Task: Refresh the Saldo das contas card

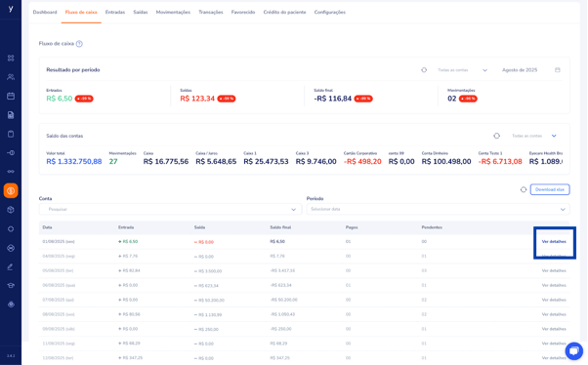Action: click(496, 136)
